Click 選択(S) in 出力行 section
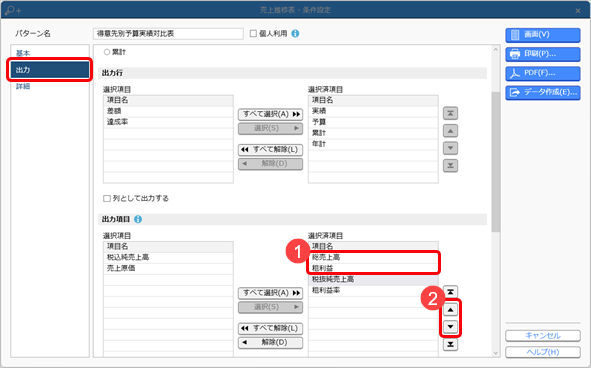This screenshot has height=368, width=591. tap(270, 129)
